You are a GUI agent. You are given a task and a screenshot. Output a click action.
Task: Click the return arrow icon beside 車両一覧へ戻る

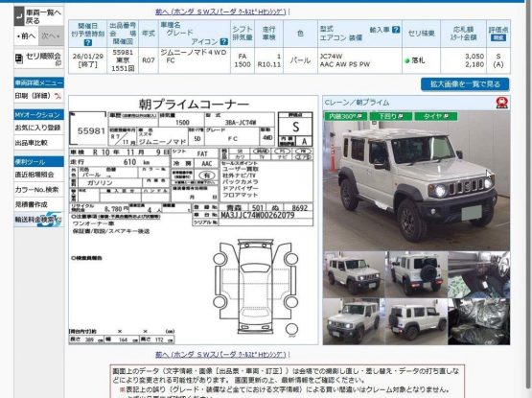[19, 16]
